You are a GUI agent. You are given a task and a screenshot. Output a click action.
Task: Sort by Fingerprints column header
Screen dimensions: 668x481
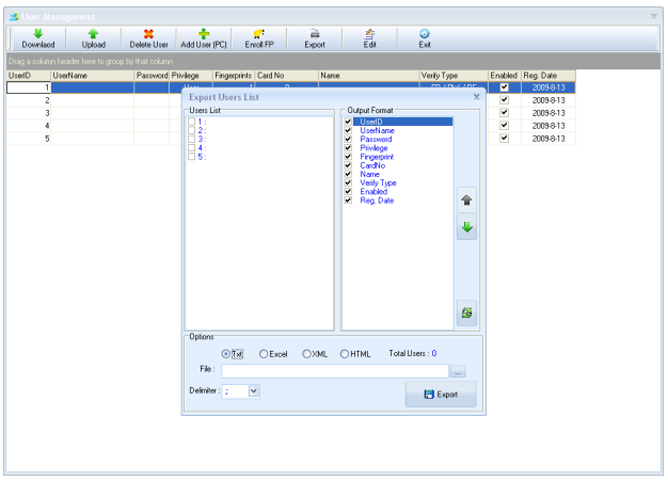click(x=233, y=75)
